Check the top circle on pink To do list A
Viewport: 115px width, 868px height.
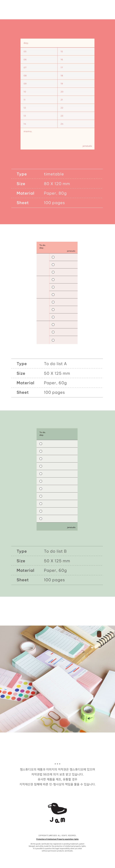coord(53,257)
